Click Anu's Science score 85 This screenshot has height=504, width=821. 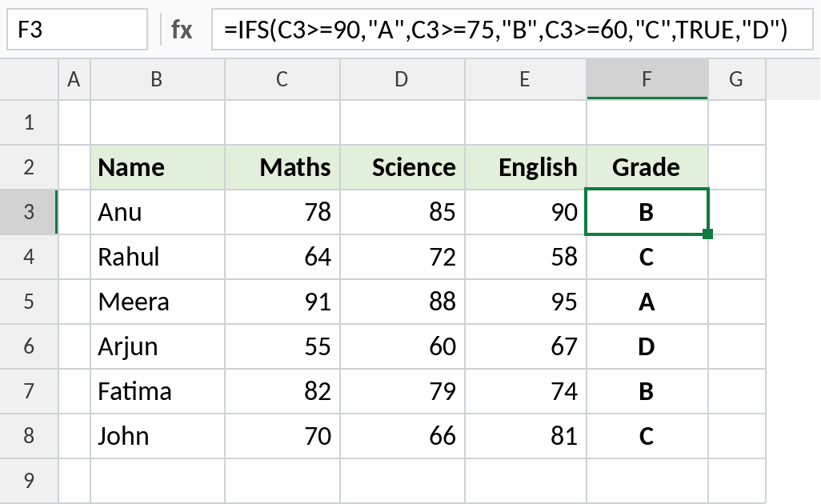402,212
